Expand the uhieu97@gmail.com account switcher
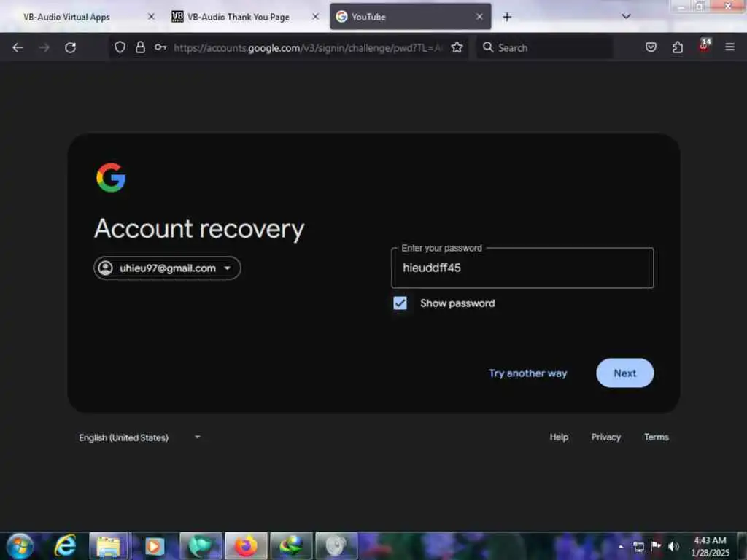 [167, 268]
